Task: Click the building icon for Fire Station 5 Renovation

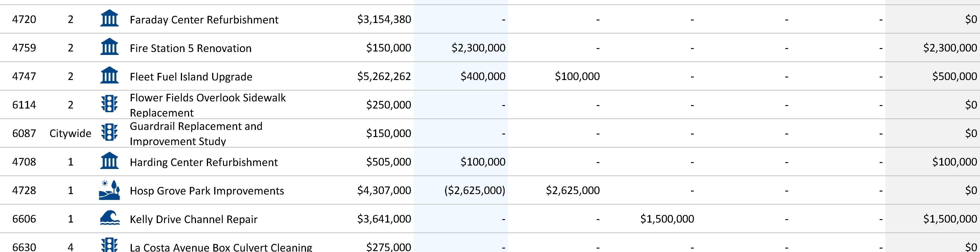Action: pos(109,47)
